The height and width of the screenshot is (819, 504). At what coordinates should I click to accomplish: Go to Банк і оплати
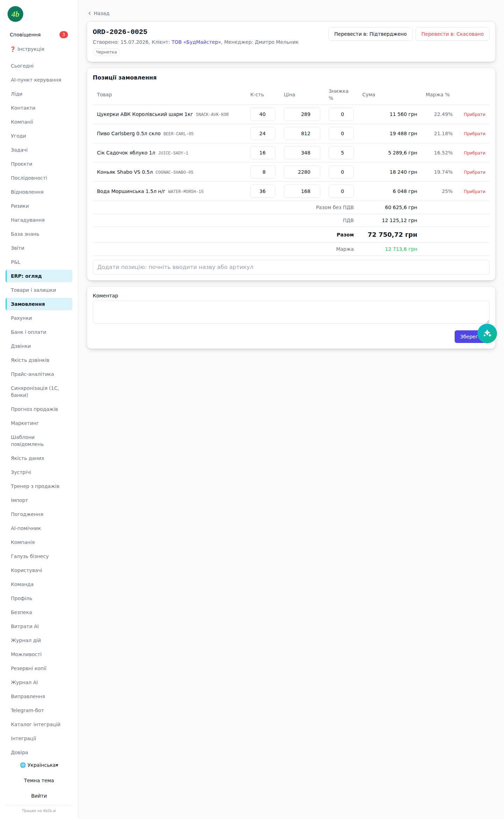coord(39,332)
